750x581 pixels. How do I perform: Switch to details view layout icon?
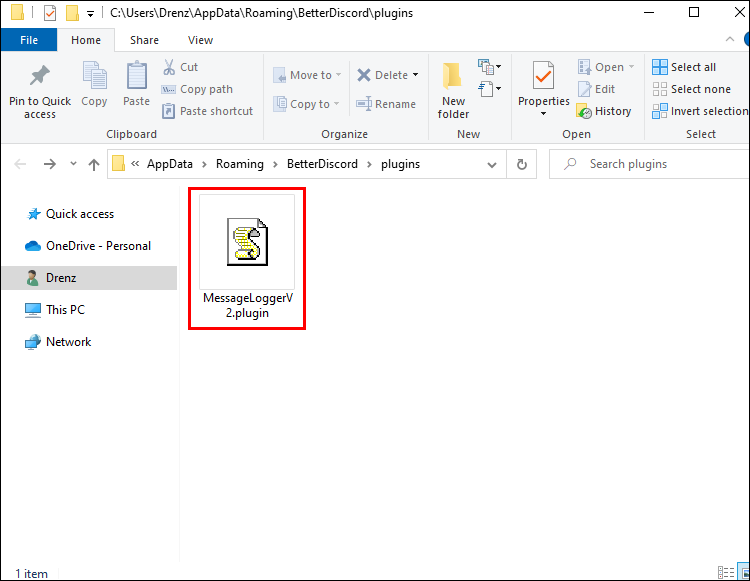click(725, 572)
